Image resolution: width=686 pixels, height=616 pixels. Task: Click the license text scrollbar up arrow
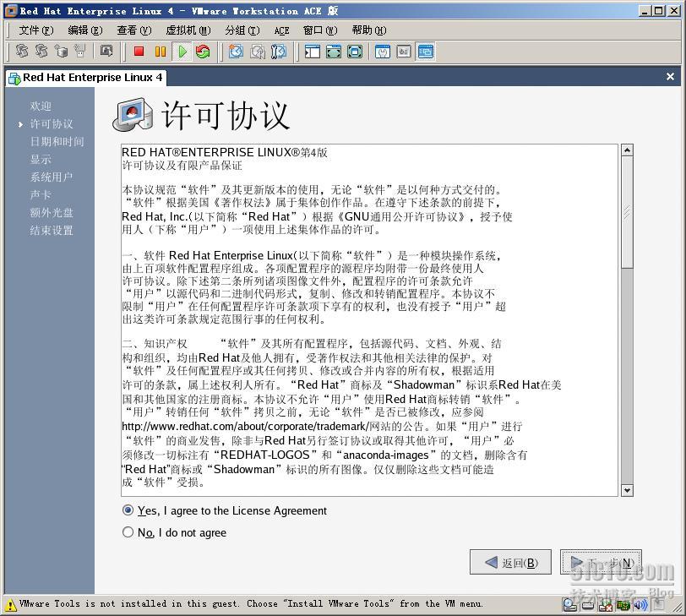[627, 150]
